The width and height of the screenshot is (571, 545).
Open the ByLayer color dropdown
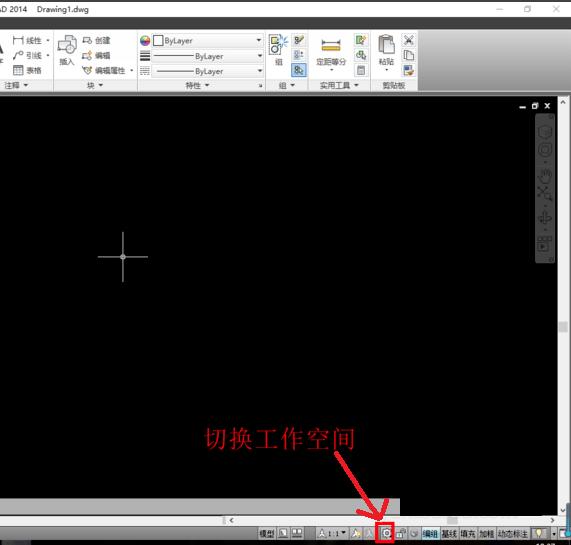(208, 40)
